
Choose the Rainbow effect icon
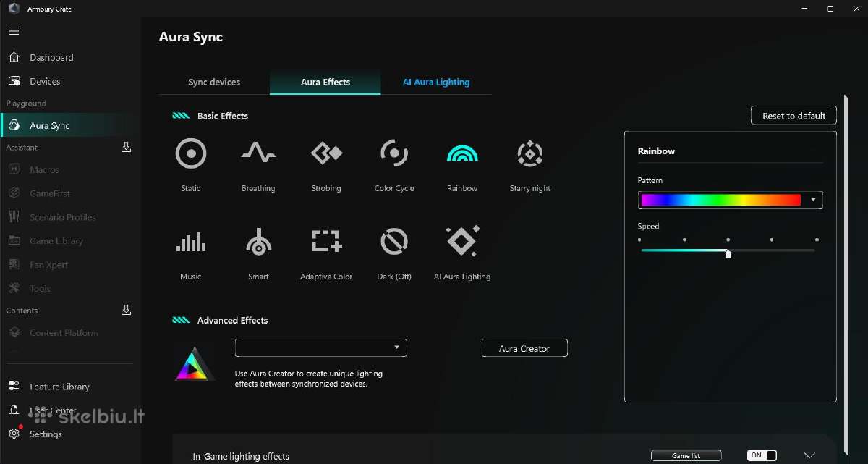pyautogui.click(x=462, y=153)
